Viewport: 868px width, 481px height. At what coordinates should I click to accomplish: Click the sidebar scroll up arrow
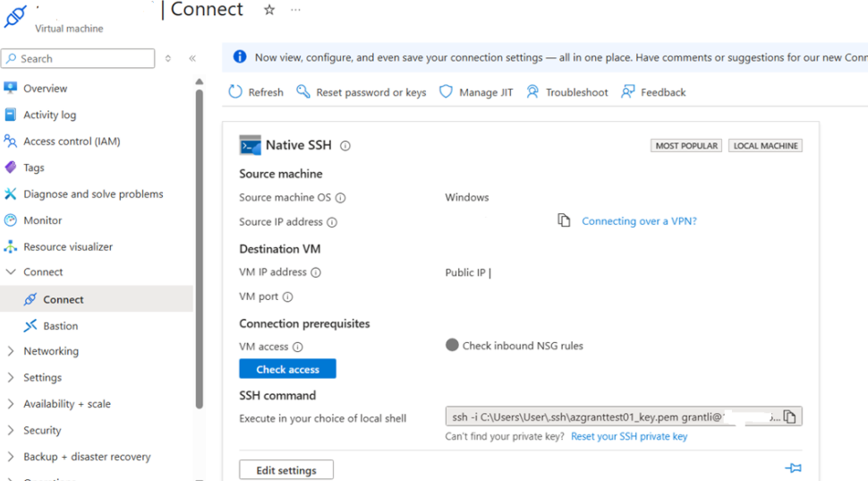pyautogui.click(x=200, y=82)
